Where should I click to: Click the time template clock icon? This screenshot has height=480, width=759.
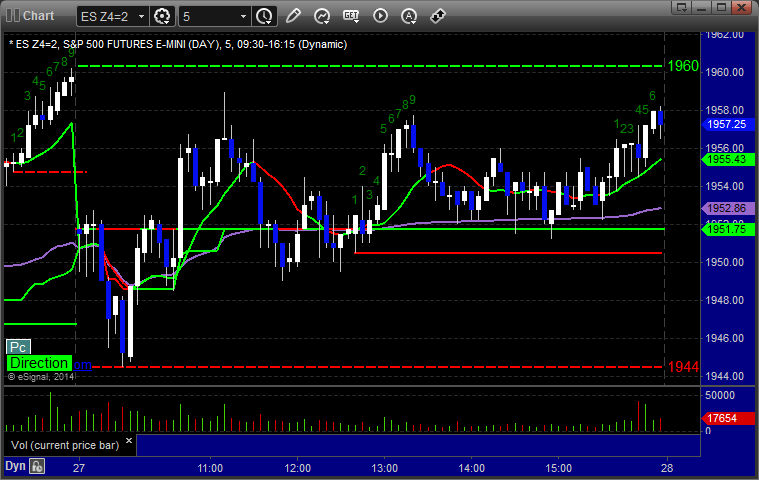click(264, 16)
